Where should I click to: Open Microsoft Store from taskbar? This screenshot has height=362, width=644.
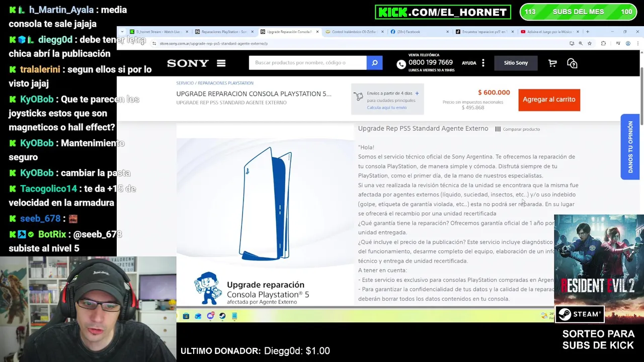pos(186,316)
